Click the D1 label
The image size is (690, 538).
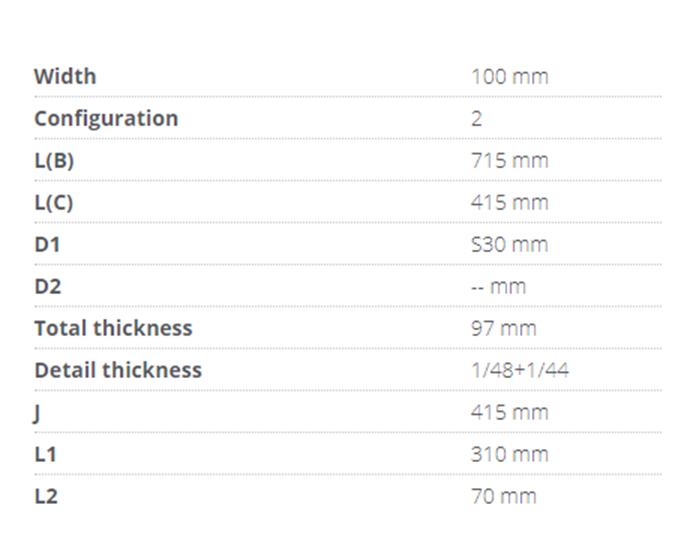pos(47,244)
